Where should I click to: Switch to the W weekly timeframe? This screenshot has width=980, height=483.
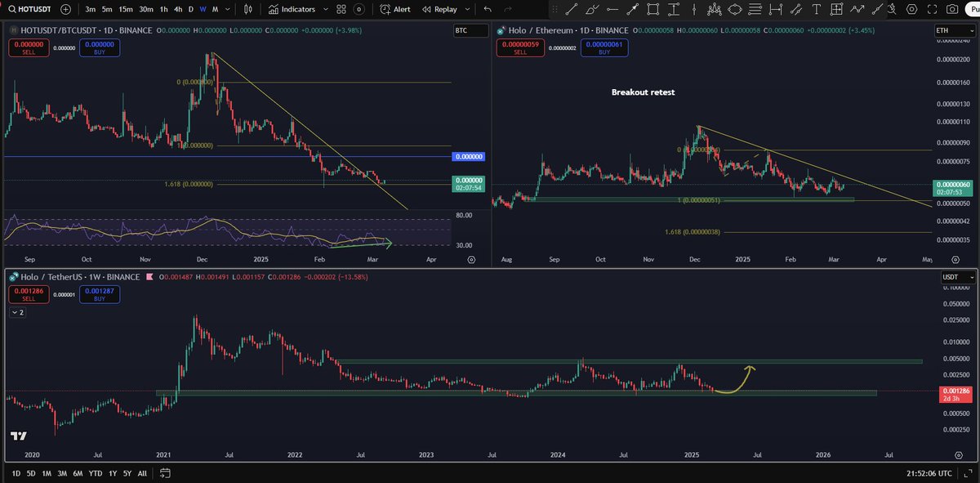pos(203,9)
